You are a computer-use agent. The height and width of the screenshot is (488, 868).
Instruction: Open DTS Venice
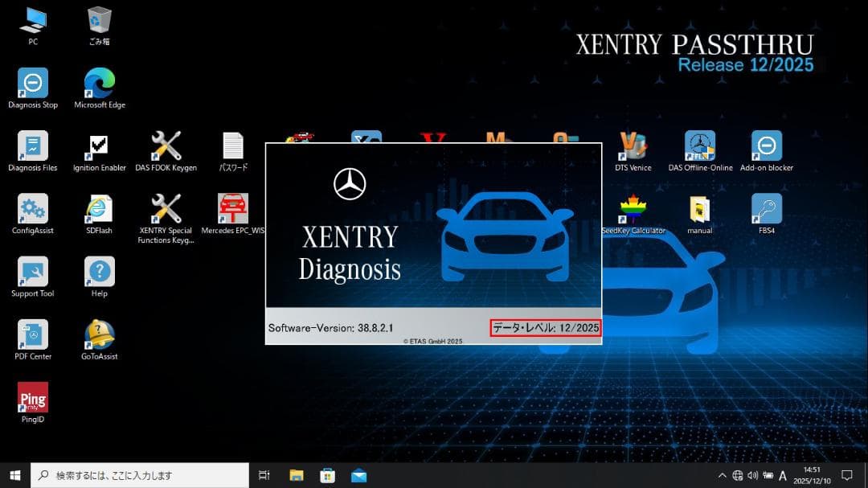tap(633, 146)
